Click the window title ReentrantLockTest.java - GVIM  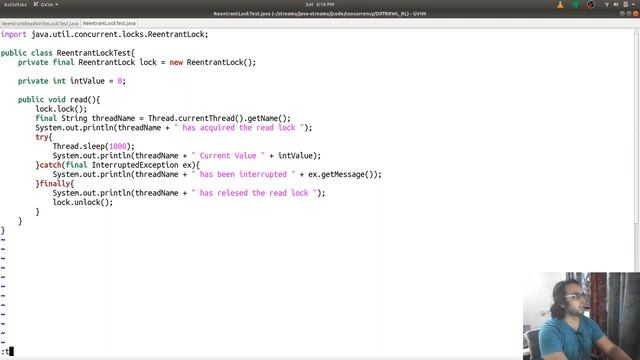[320, 13]
